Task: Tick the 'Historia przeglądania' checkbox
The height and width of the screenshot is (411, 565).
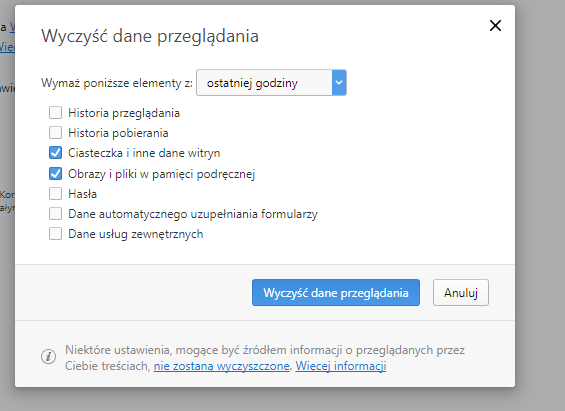Action: tap(55, 112)
